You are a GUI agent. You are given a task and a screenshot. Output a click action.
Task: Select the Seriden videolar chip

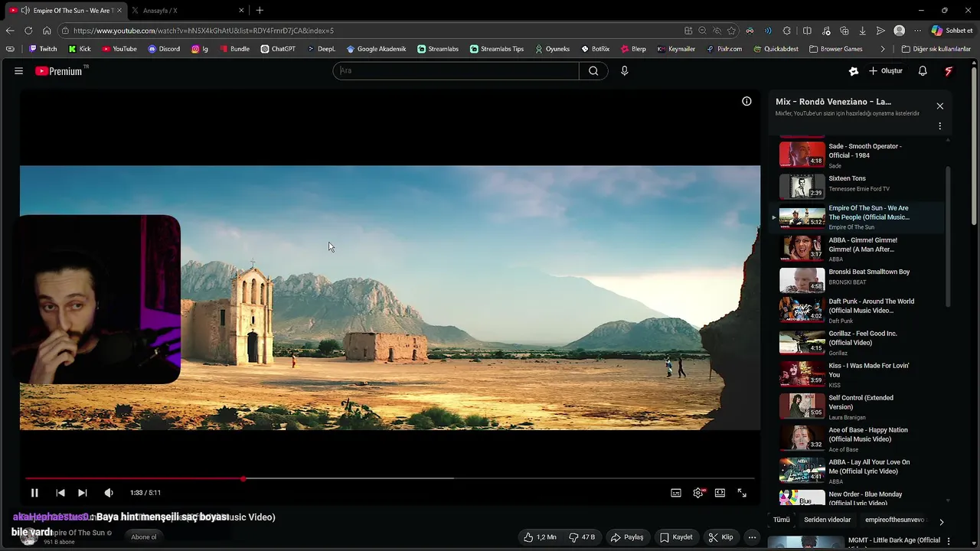[x=827, y=520]
